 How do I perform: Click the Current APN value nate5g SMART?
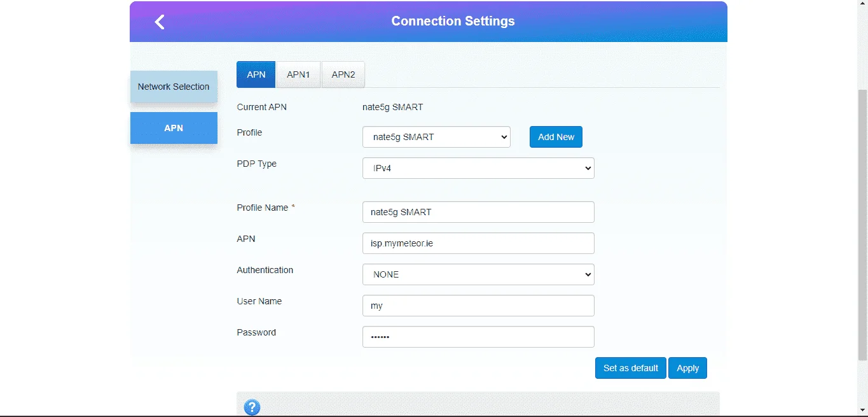pos(392,107)
